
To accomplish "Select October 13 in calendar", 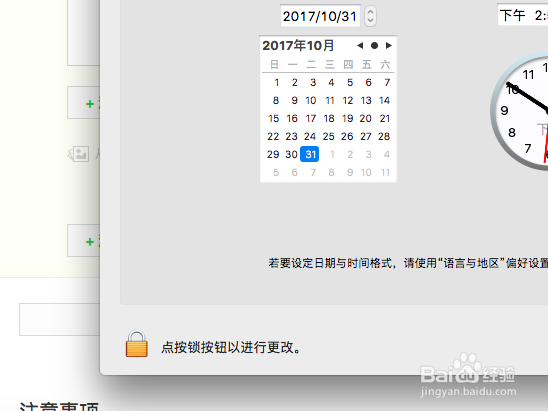I will 366,101.
